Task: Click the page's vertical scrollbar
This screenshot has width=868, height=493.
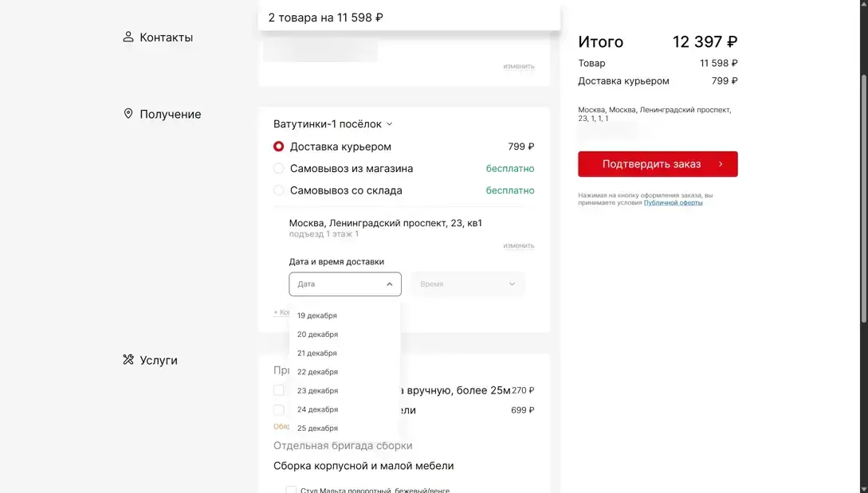Action: [x=863, y=199]
